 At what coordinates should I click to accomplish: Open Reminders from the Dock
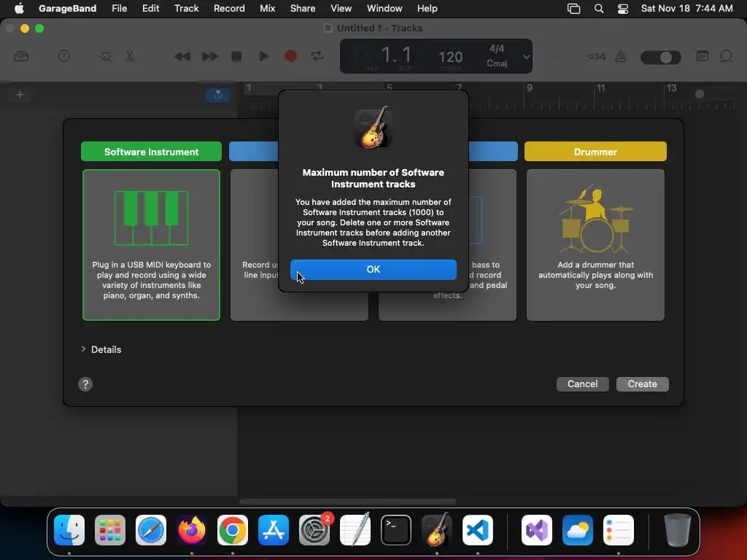(619, 530)
